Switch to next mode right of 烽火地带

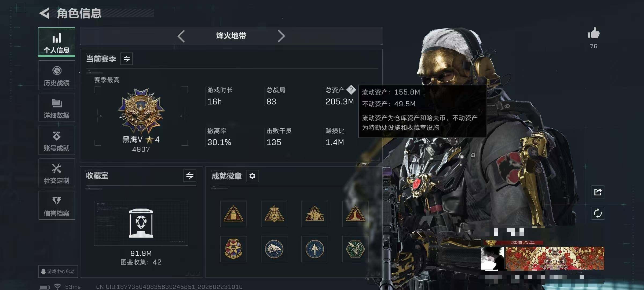(x=281, y=36)
